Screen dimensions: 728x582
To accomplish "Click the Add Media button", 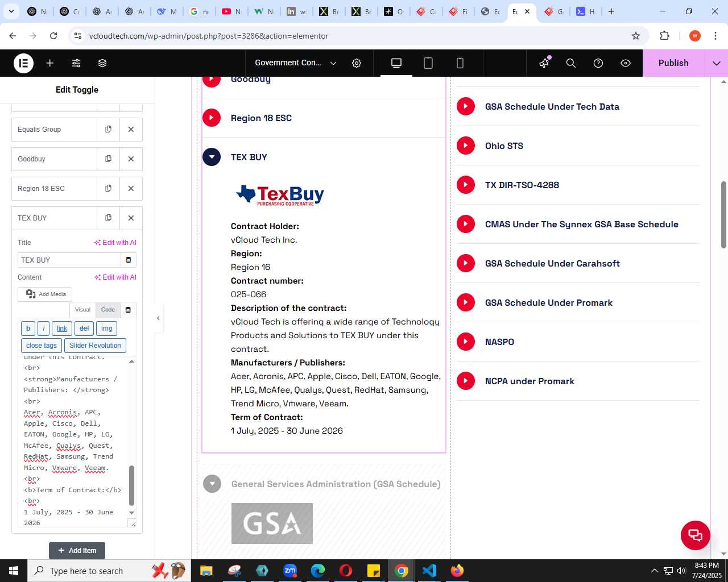I will click(45, 294).
